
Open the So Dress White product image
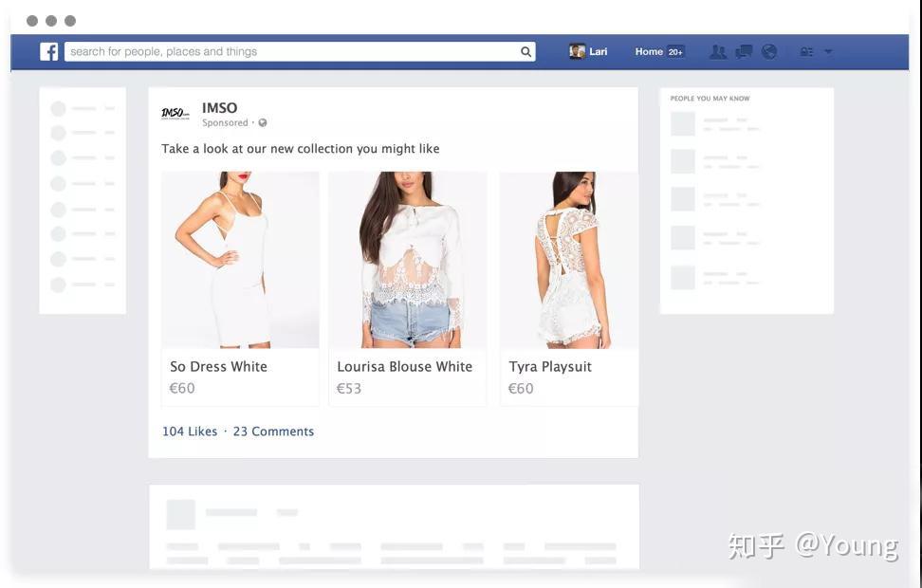(x=241, y=260)
